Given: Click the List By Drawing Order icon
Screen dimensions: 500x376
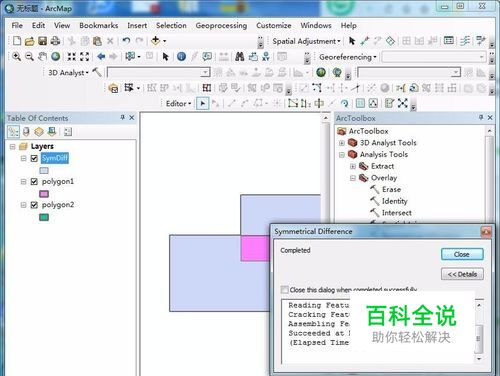Looking at the screenshot, I should coord(13,132).
